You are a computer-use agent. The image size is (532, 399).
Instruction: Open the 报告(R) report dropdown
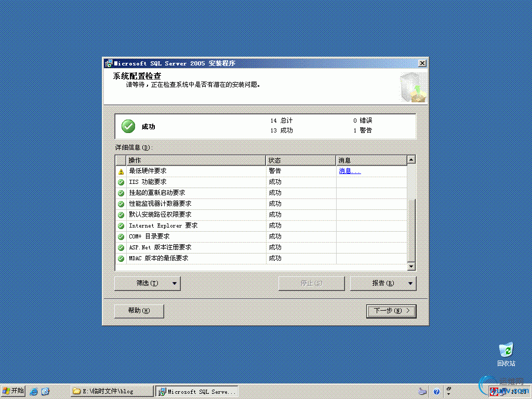tap(383, 283)
